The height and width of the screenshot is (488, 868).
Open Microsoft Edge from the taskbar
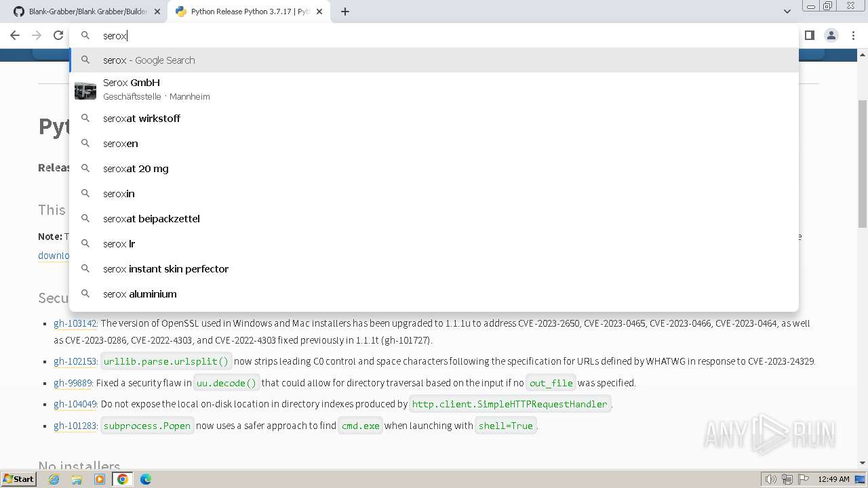(146, 479)
